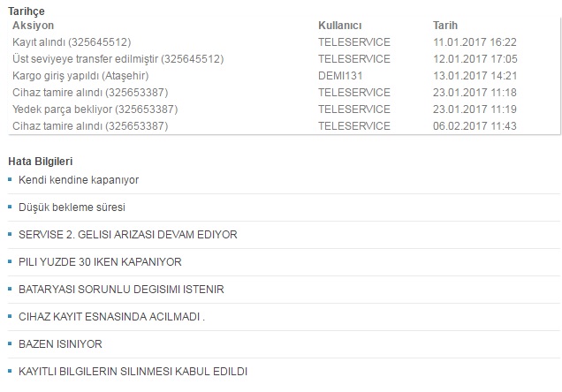562x392 pixels.
Task: Select the Kargo giriş yapıldı (Ataşehir) row
Action: [x=284, y=76]
